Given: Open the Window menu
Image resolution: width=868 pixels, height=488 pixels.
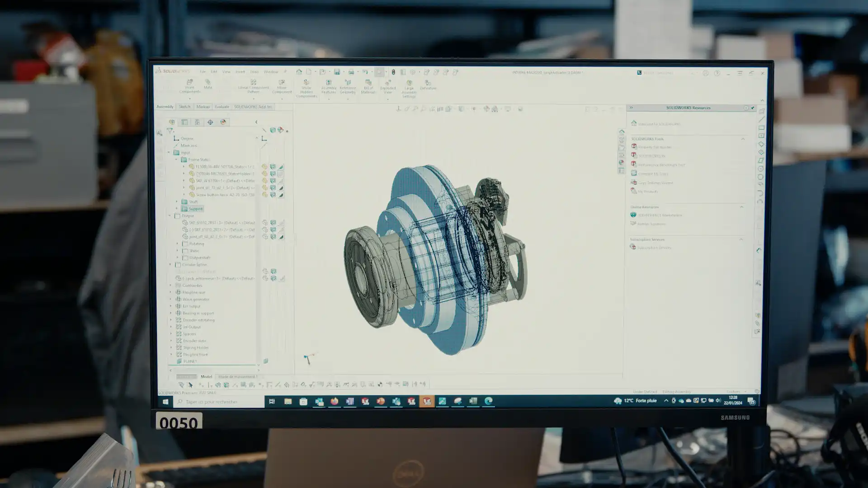Looking at the screenshot, I should 271,72.
